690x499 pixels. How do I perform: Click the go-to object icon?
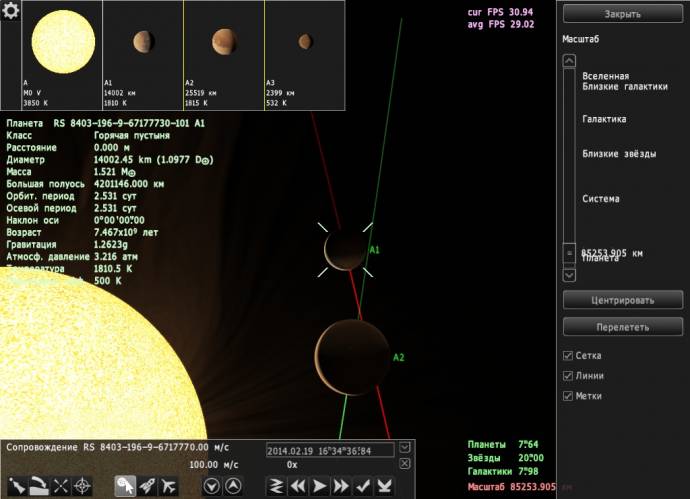[18, 486]
